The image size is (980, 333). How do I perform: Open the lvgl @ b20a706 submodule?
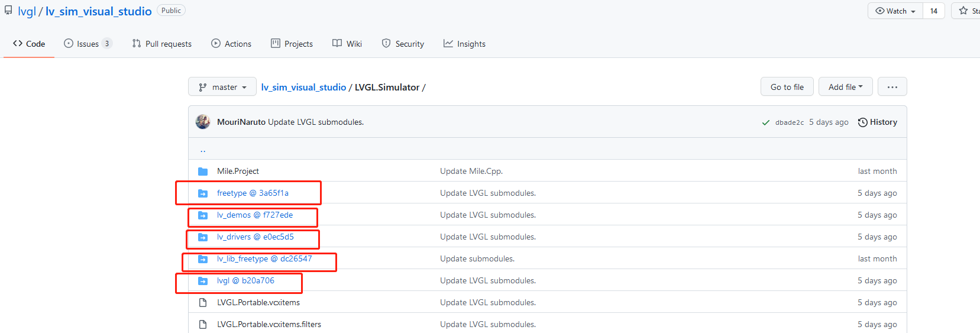[x=245, y=280]
